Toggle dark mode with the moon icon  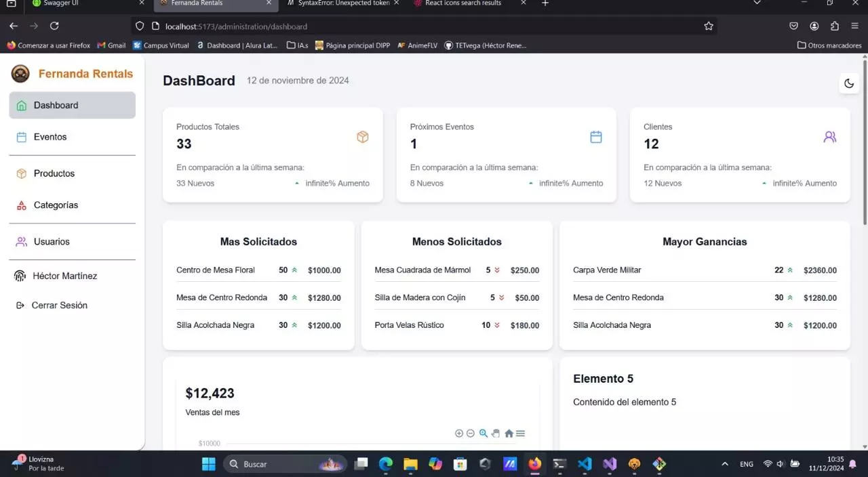(849, 83)
